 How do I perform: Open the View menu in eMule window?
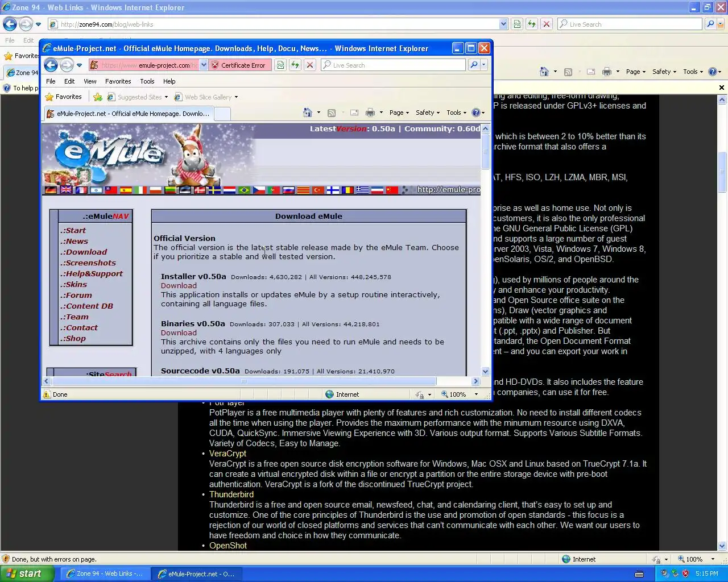90,81
